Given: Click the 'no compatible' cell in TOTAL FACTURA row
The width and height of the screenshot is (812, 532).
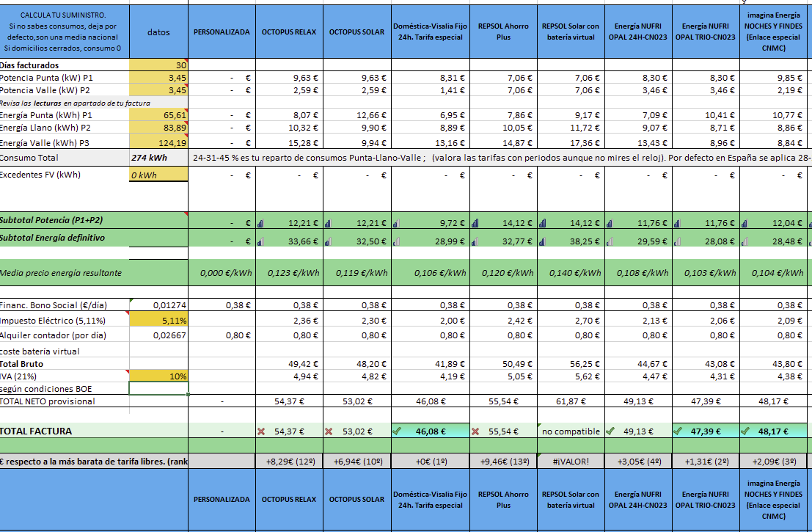Looking at the screenshot, I should 571,431.
